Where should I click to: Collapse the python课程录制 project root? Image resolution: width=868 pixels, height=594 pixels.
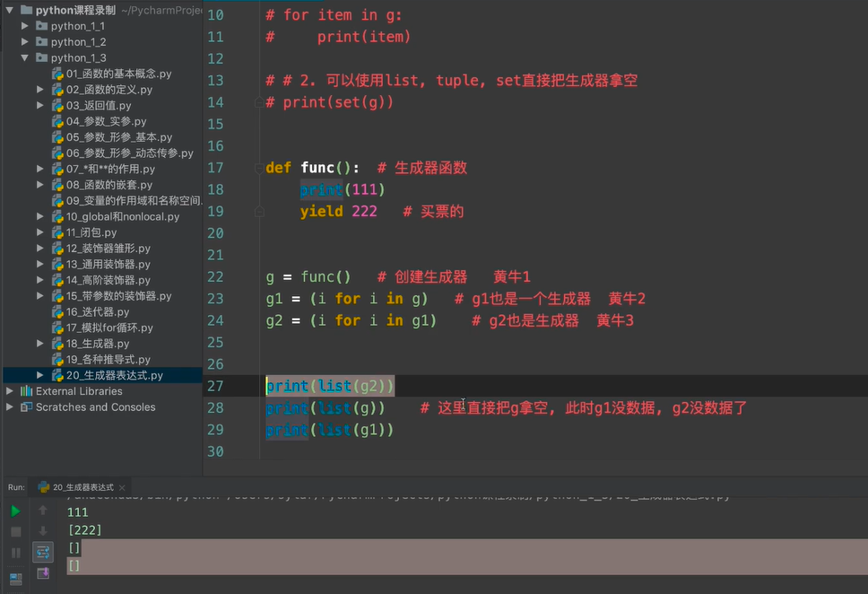(x=9, y=10)
